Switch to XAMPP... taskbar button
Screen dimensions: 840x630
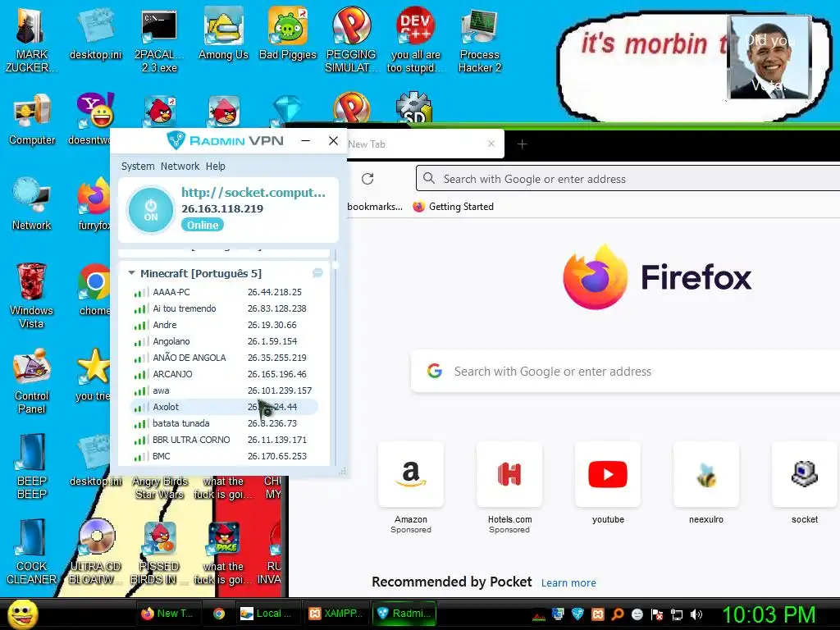pos(336,614)
